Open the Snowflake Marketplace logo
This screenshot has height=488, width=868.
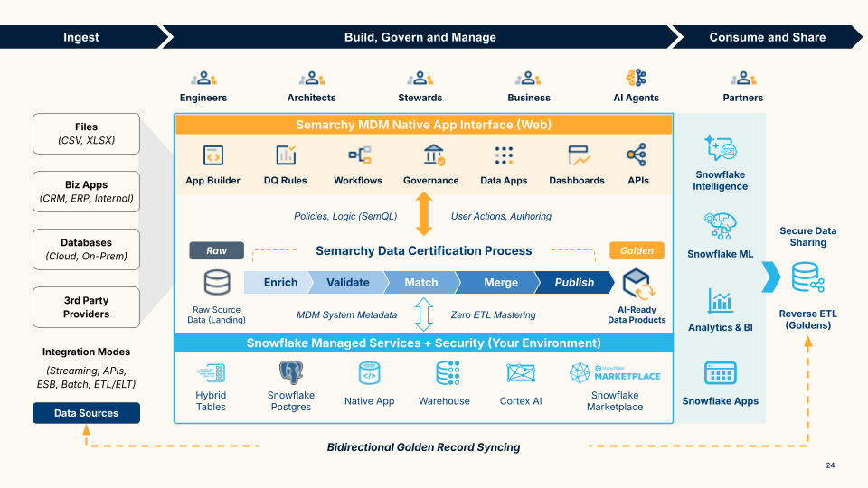(x=615, y=373)
